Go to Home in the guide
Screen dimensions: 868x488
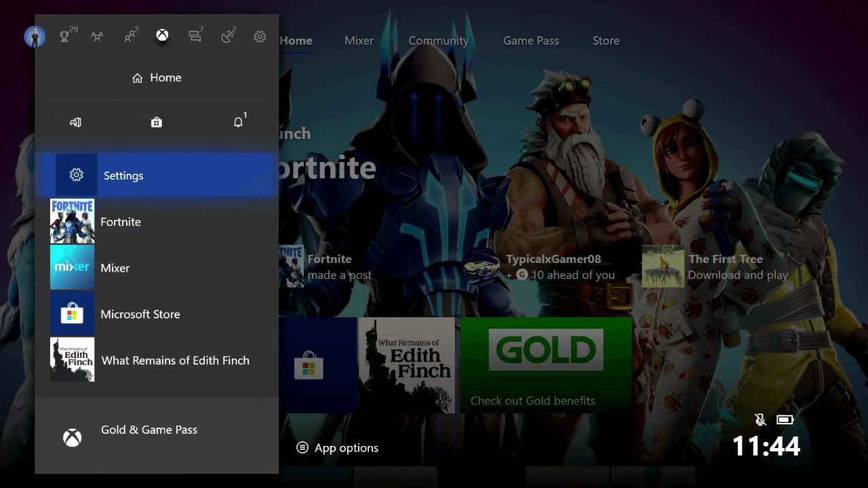click(x=157, y=78)
